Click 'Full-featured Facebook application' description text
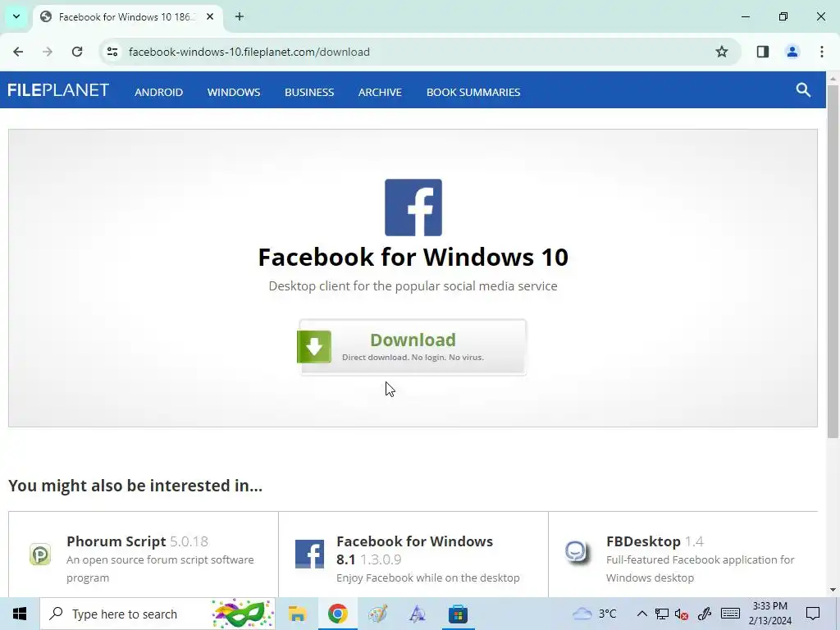Screen dimensions: 840x630 coord(701,568)
